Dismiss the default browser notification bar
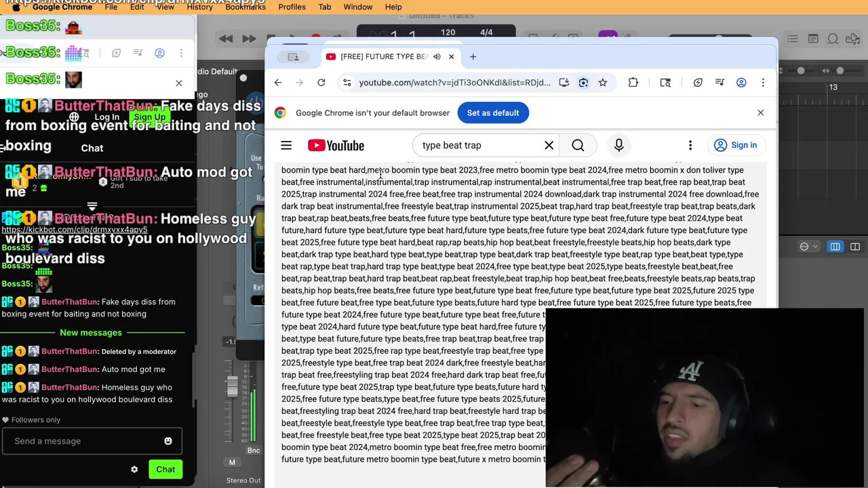 760,113
